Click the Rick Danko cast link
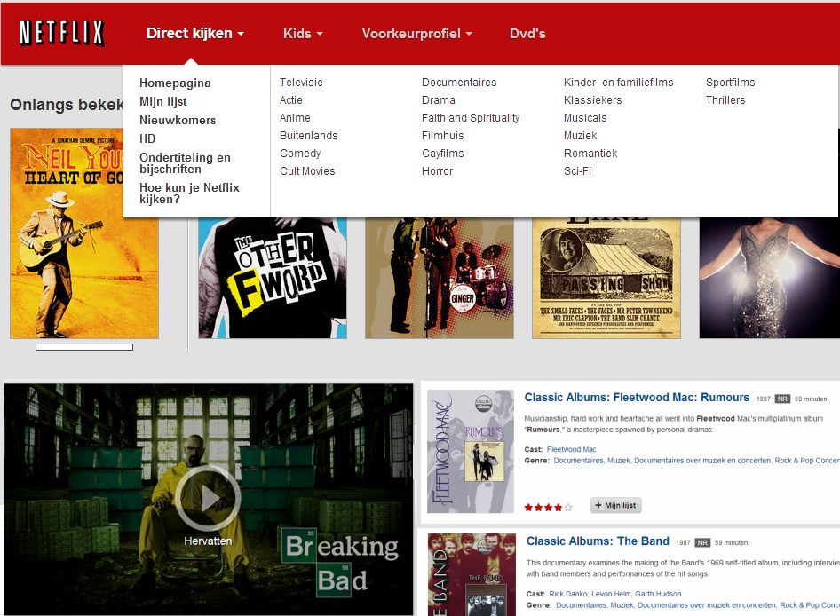Viewport: 840px width, 616px height. [x=568, y=594]
